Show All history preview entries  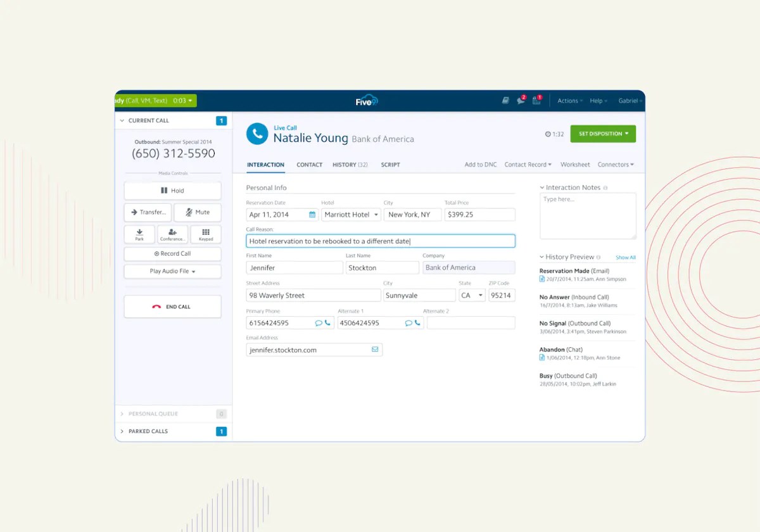click(627, 257)
